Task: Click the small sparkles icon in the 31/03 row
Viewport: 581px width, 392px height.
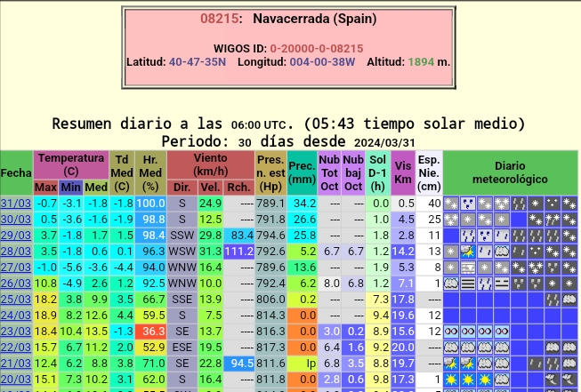Action: [553, 204]
